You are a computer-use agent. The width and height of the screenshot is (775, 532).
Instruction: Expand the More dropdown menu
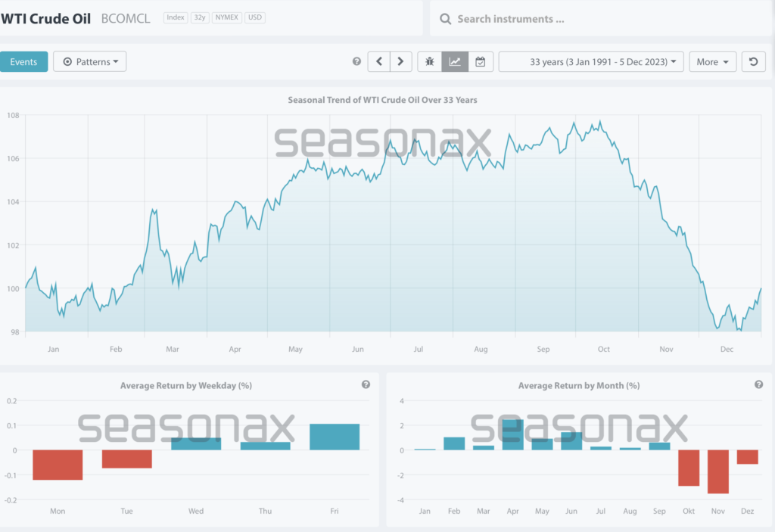[712, 61]
